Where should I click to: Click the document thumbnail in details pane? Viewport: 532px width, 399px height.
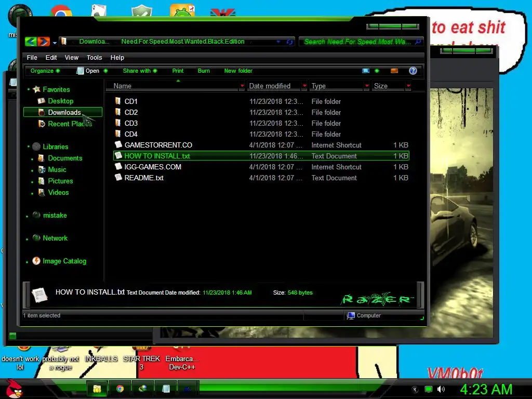[x=39, y=294]
